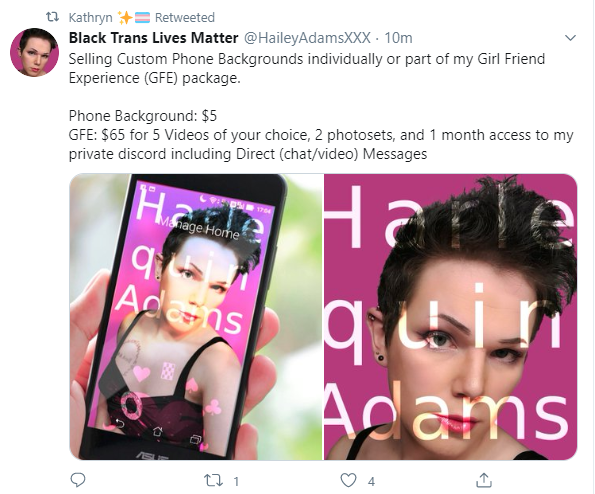Open the tweet author's profile avatar
The height and width of the screenshot is (494, 595).
click(35, 52)
